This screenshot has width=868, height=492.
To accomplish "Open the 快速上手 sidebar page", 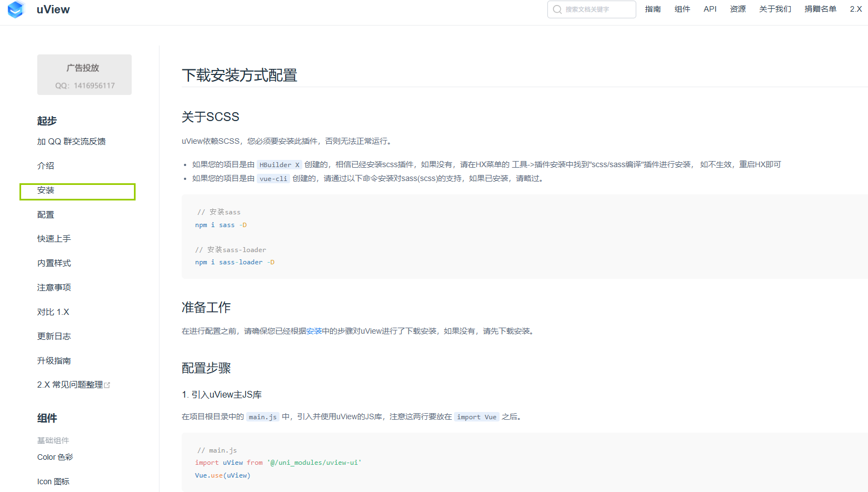I will (54, 239).
